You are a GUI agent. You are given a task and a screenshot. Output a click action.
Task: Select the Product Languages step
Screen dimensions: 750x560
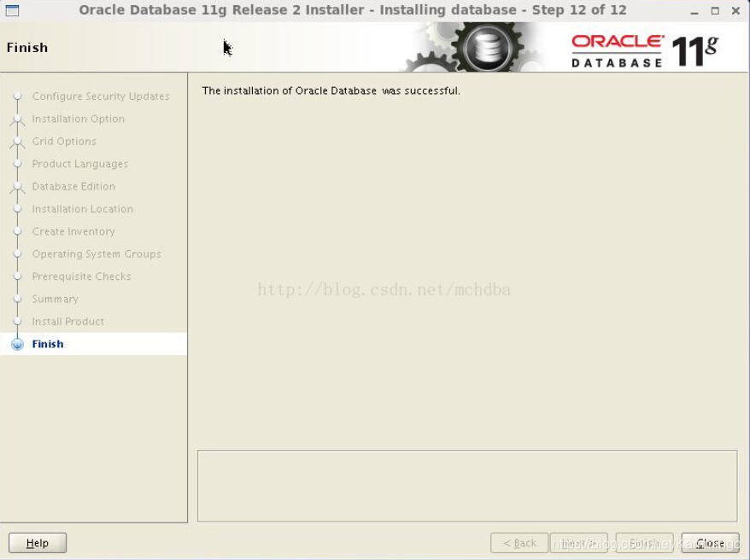tap(80, 164)
